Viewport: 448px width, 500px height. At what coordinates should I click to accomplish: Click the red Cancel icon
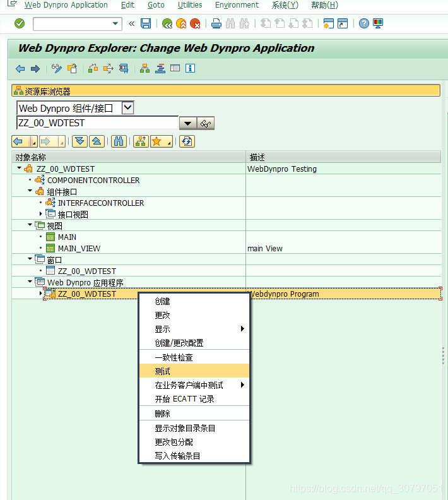pyautogui.click(x=195, y=23)
